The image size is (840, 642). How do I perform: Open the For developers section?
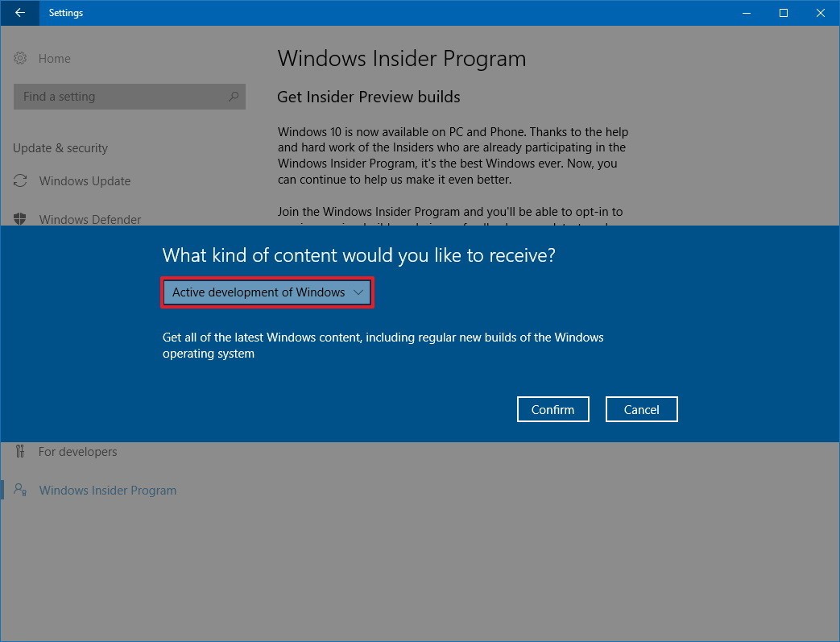(78, 452)
